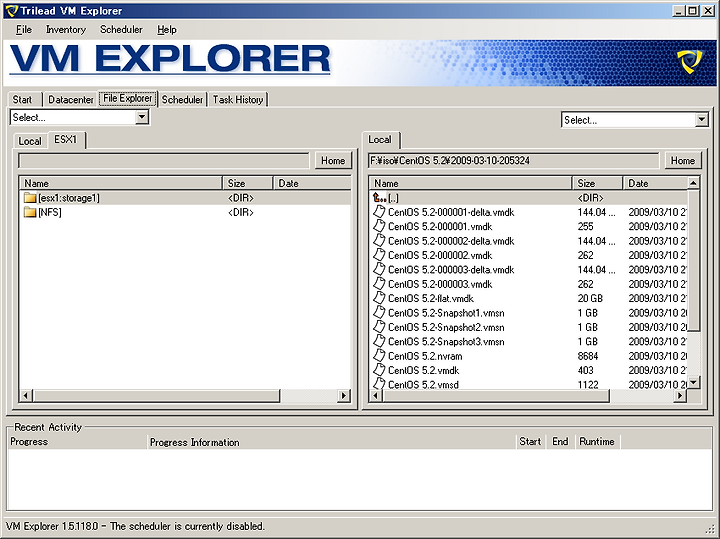Screen dimensions: 720x539
Task: Sort right pane by Size column
Action: click(598, 183)
